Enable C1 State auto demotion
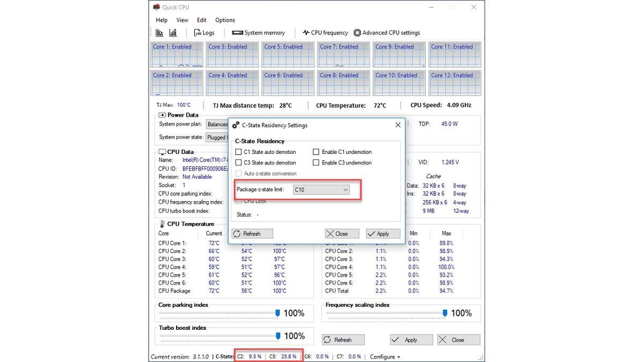Viewport: 644px width, 362px height. [238, 152]
